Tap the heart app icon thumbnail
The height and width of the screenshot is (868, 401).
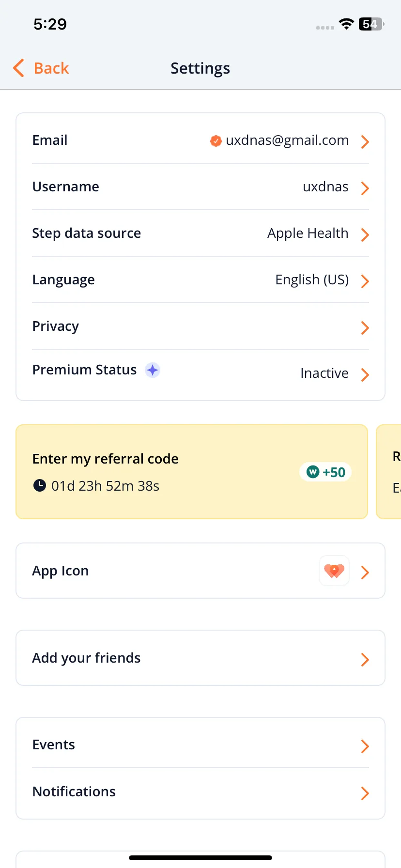(x=334, y=571)
